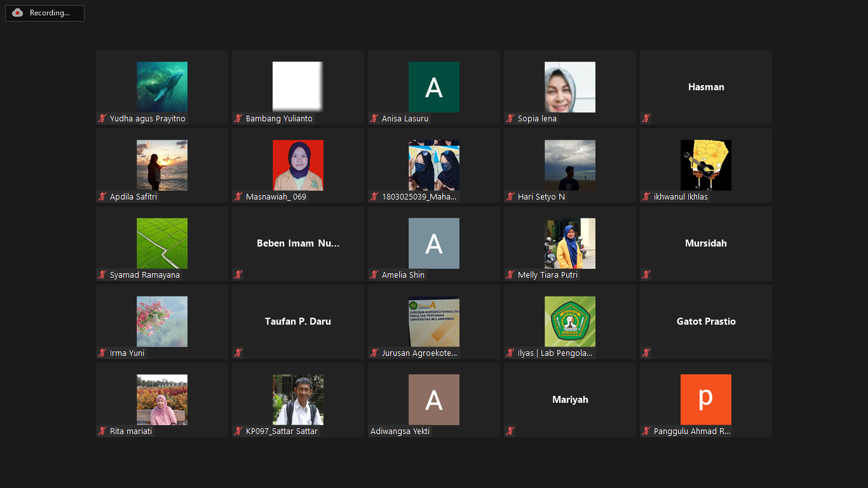Select the 1803025039_Maha... profile photo
The width and height of the screenshot is (868, 488).
point(434,165)
